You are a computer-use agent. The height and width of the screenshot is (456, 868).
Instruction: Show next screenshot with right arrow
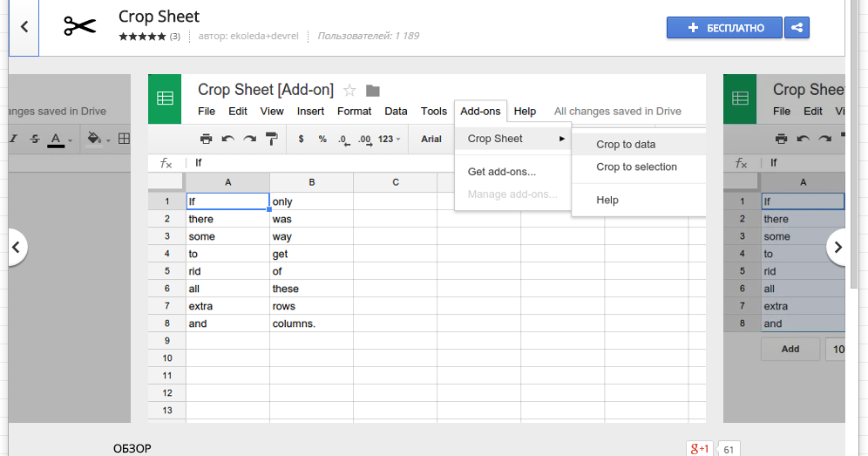(x=837, y=247)
